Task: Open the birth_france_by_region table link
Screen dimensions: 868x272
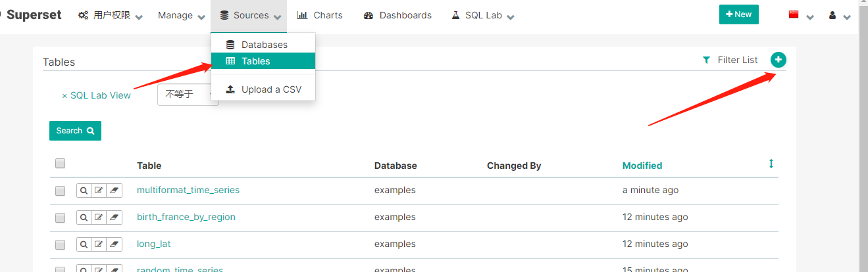Action: (x=186, y=217)
